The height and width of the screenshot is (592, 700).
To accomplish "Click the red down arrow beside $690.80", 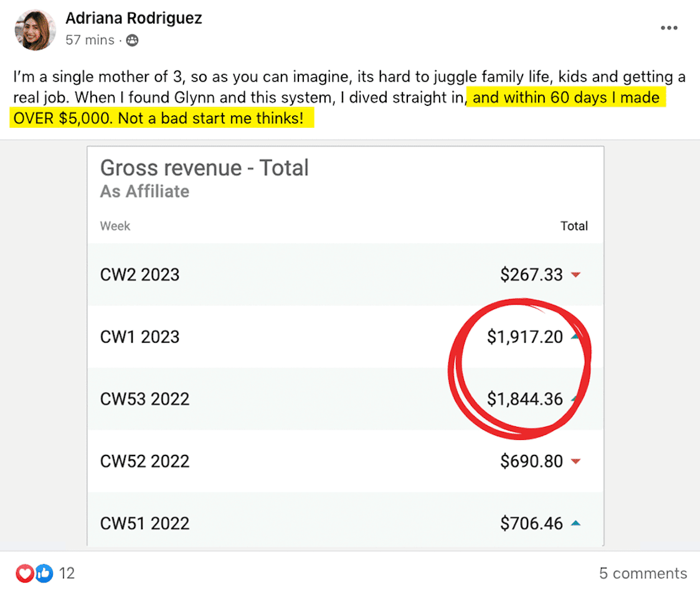I will pyautogui.click(x=575, y=462).
